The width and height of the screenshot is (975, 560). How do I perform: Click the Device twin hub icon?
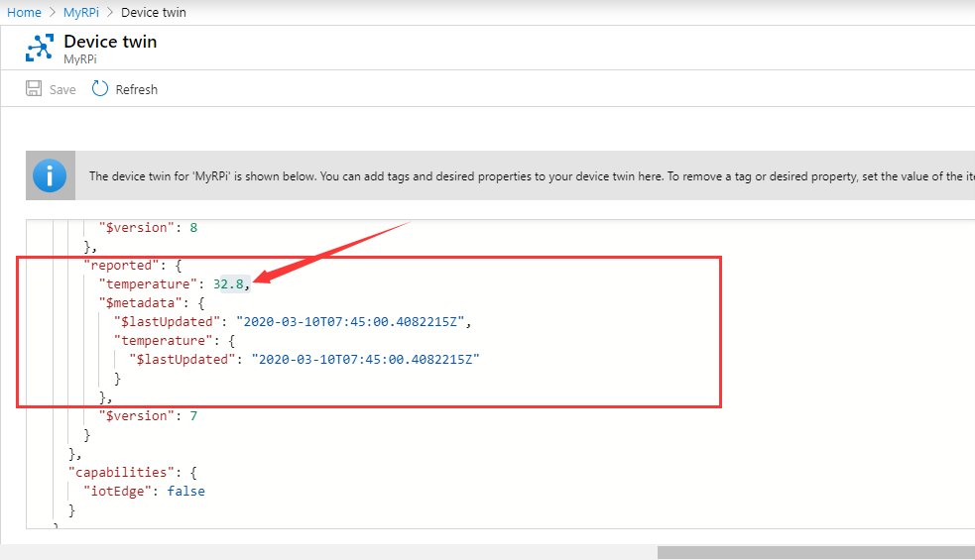pyautogui.click(x=39, y=48)
